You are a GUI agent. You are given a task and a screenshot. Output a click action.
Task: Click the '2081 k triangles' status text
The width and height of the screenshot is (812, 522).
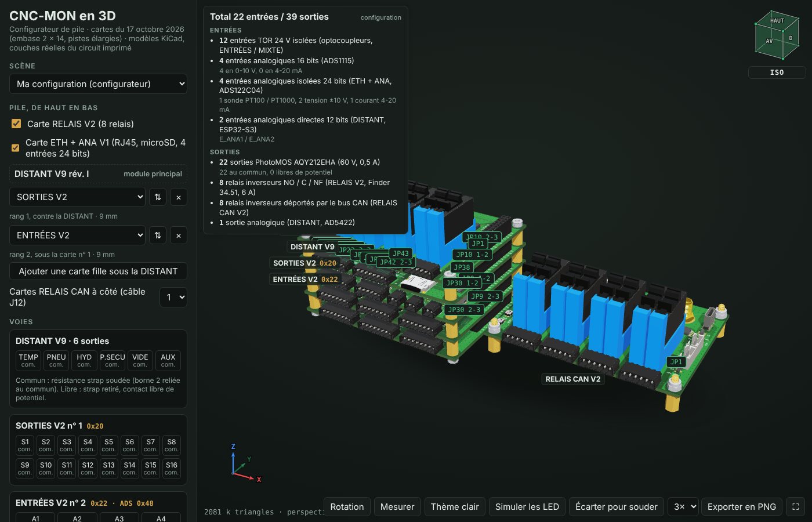coord(239,512)
